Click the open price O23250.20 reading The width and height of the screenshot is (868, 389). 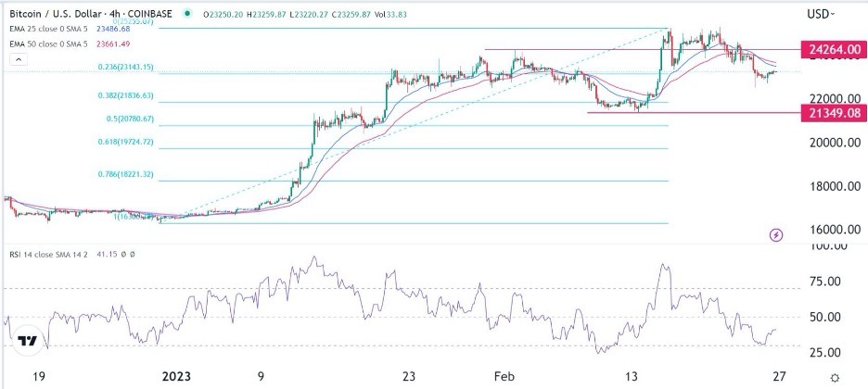(x=225, y=14)
